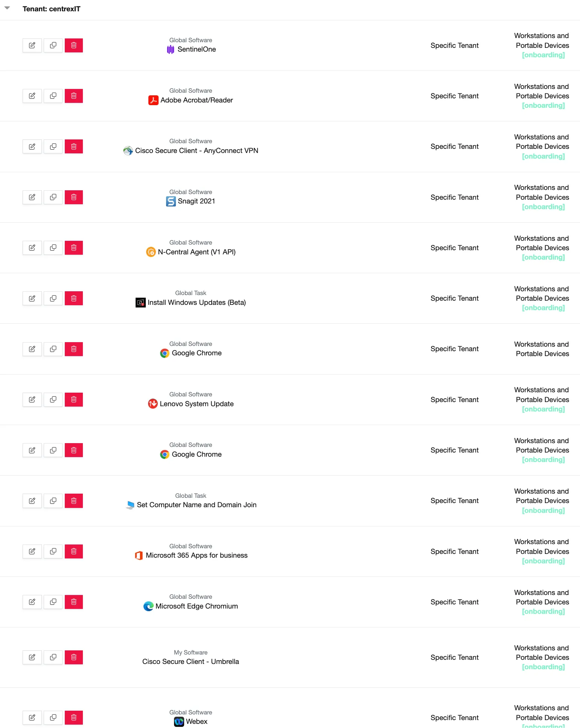Open the SentinelOne software name
Screen dimensions: 580x728
tap(197, 49)
